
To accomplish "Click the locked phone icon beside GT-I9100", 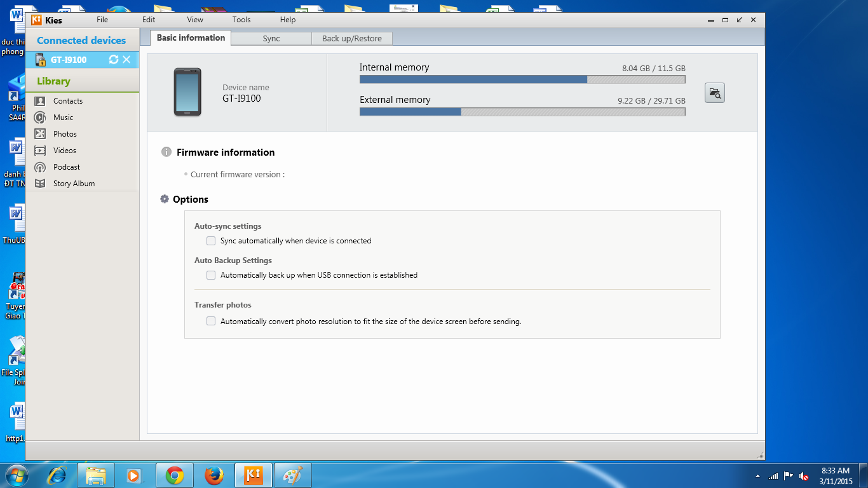I will [40, 60].
